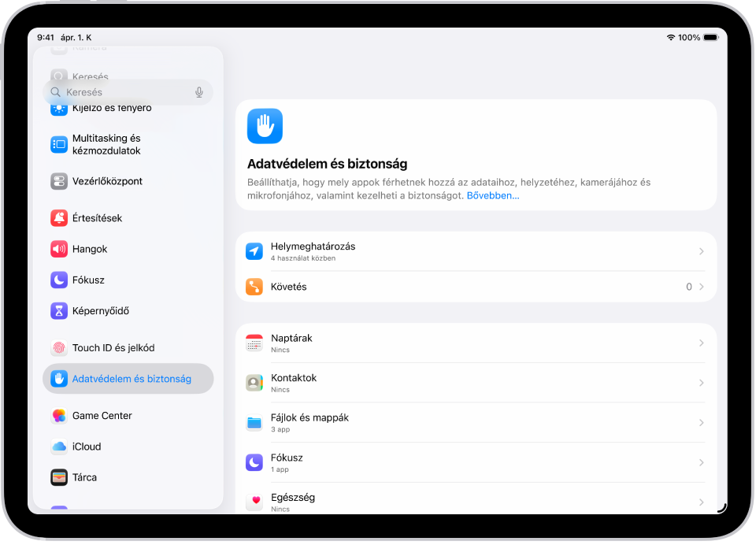
Task: Click the Adatvédelem hand icon in sidebar
Action: tap(59, 379)
